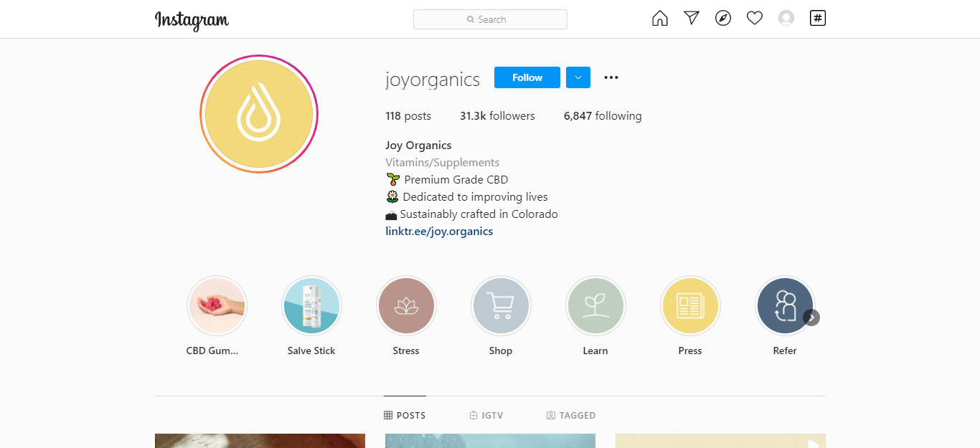980x448 pixels.
Task: Open activity feed heart icon
Action: point(755,19)
